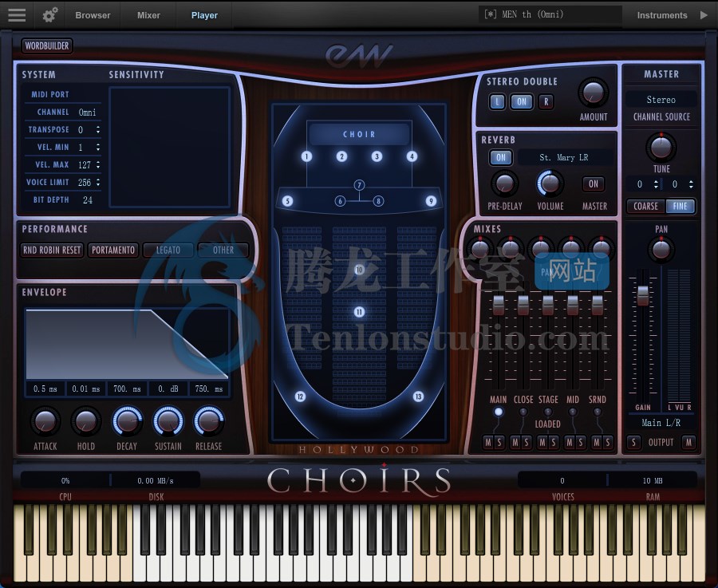Toggle the Reverb Master ON button
This screenshot has width=718, height=588.
click(x=594, y=184)
